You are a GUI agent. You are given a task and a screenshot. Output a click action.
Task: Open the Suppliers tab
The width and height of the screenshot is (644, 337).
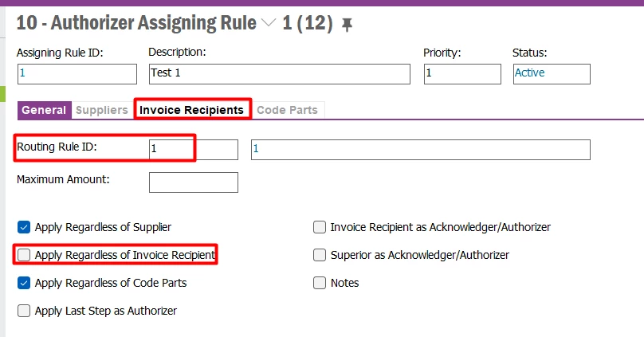pos(102,110)
